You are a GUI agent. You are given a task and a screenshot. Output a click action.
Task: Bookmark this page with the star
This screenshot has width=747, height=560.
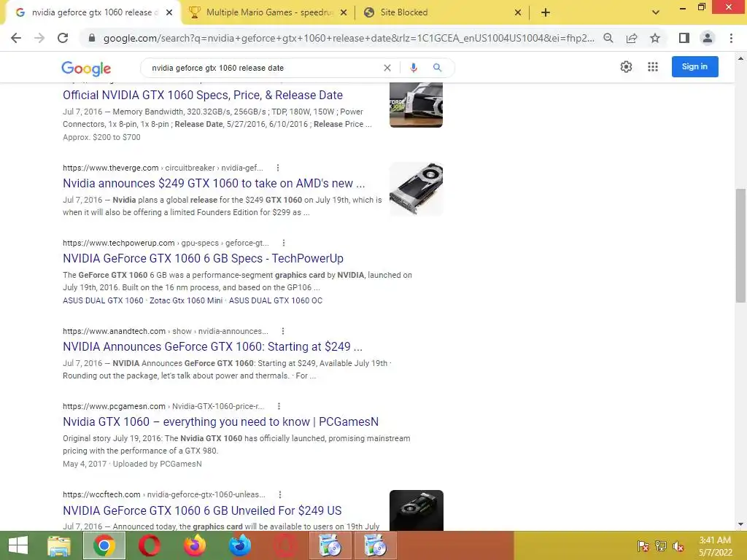[655, 38]
